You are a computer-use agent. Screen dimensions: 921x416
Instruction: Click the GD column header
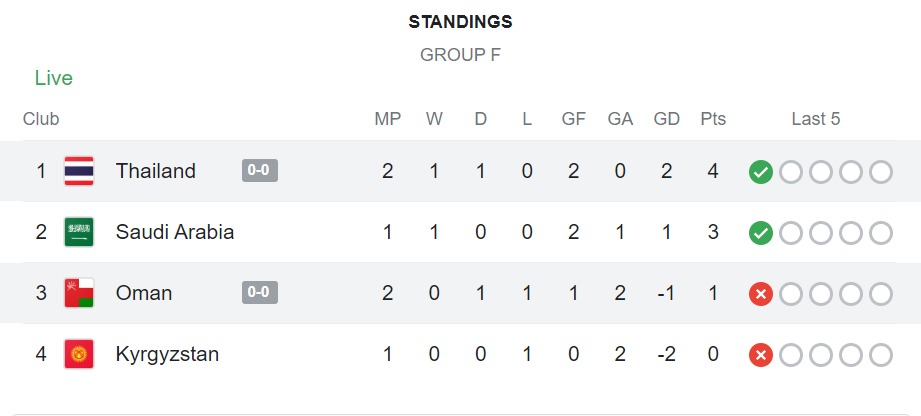point(666,119)
